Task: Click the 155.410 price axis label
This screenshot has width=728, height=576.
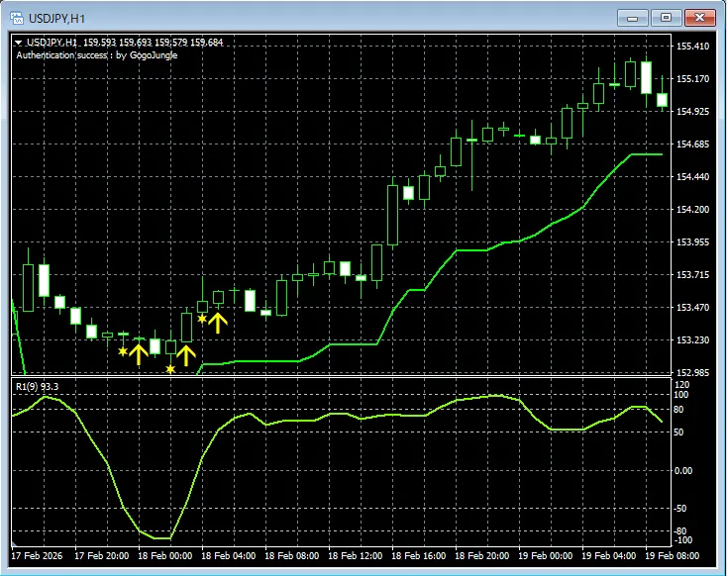Action: click(692, 47)
